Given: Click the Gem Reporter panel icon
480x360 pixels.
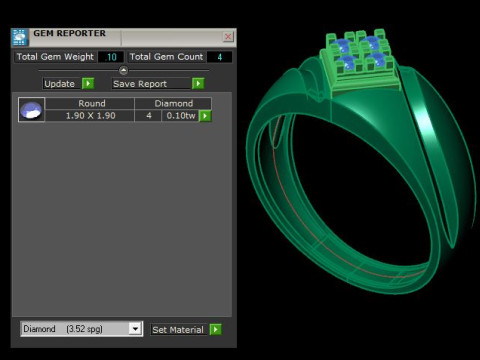Looking at the screenshot, I should (20, 37).
